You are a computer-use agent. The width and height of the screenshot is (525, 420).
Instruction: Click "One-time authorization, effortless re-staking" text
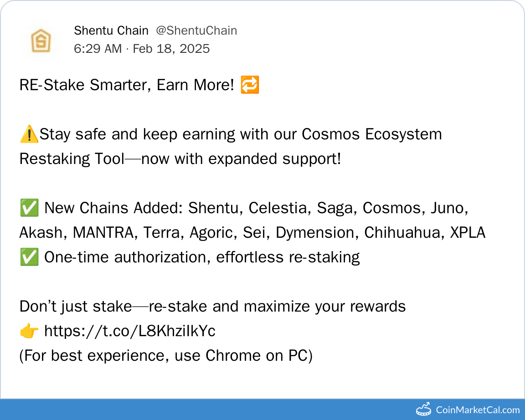[x=202, y=257]
